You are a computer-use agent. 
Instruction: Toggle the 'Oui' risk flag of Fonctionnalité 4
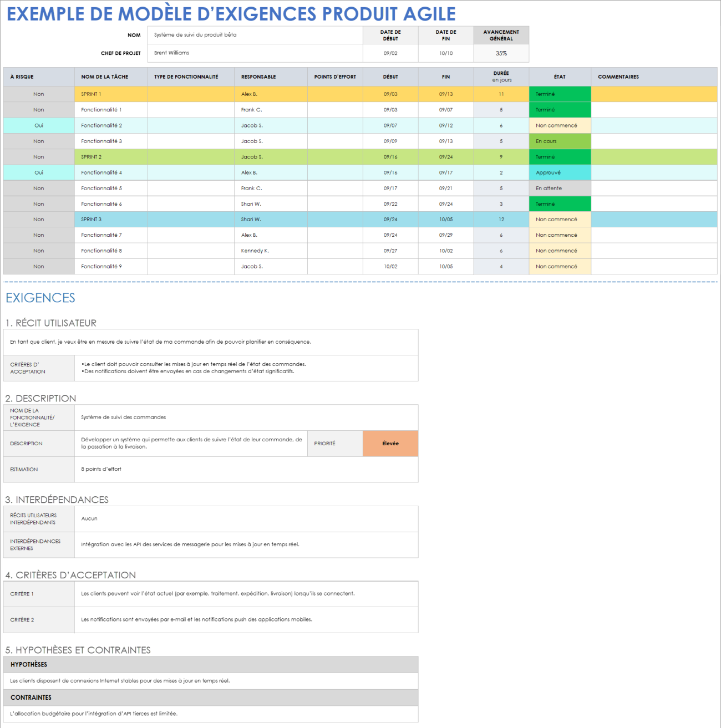point(38,172)
